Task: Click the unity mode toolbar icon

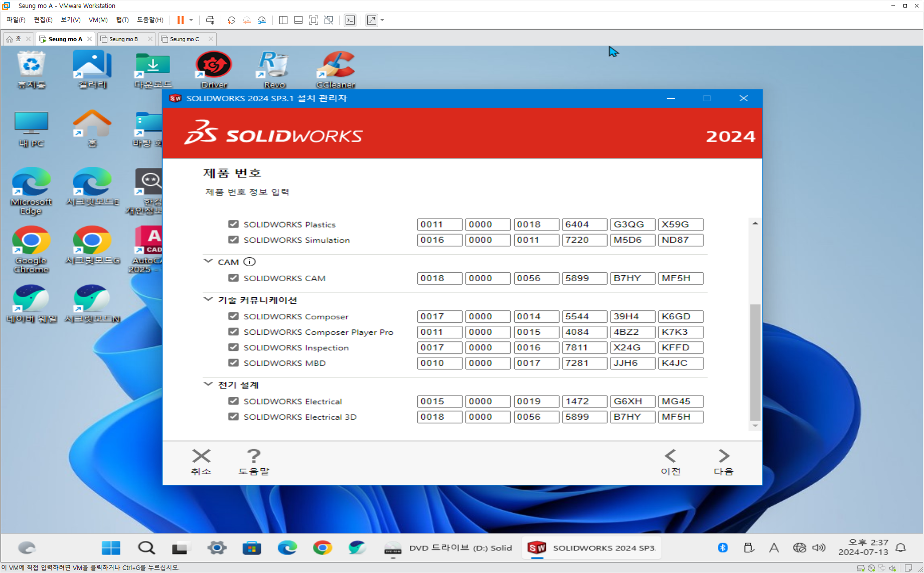Action: point(329,20)
